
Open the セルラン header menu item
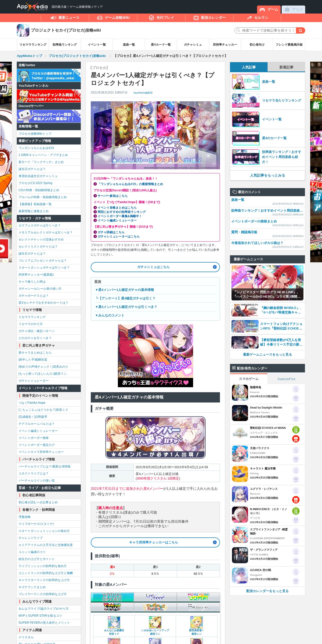tap(258, 18)
